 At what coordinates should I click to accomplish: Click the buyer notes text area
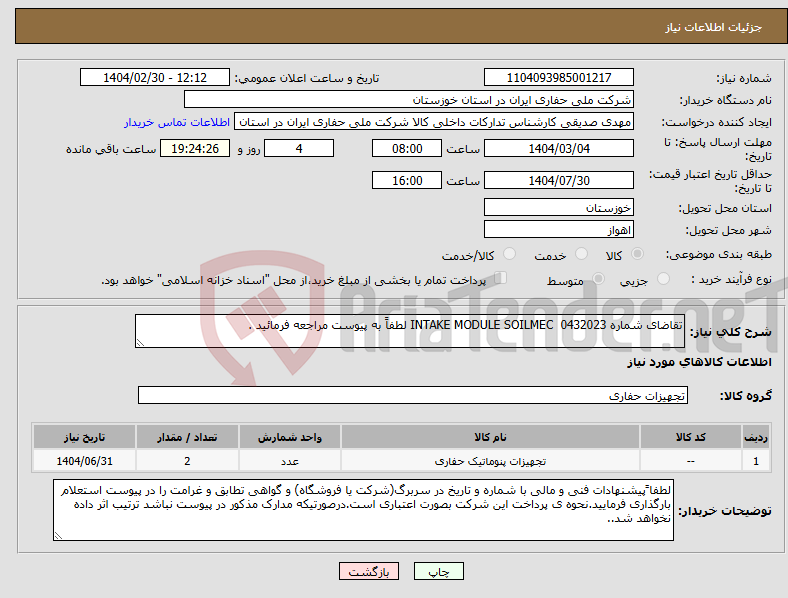[363, 510]
